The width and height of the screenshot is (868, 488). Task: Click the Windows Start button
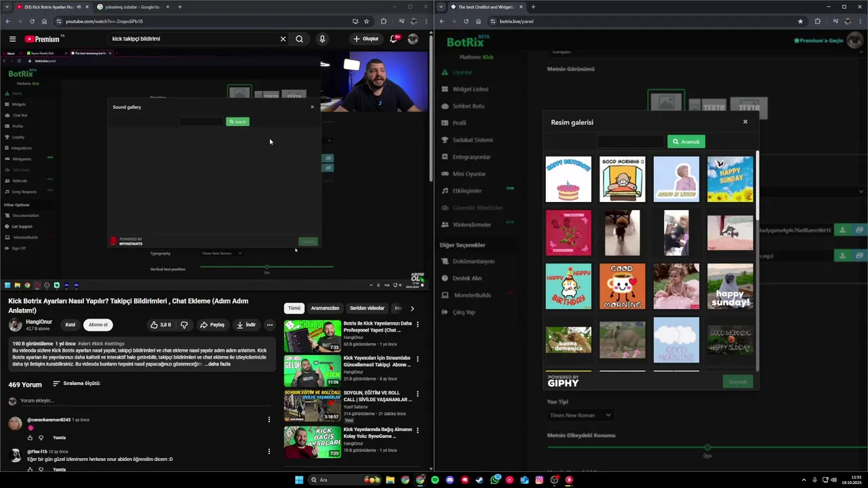[x=299, y=480]
